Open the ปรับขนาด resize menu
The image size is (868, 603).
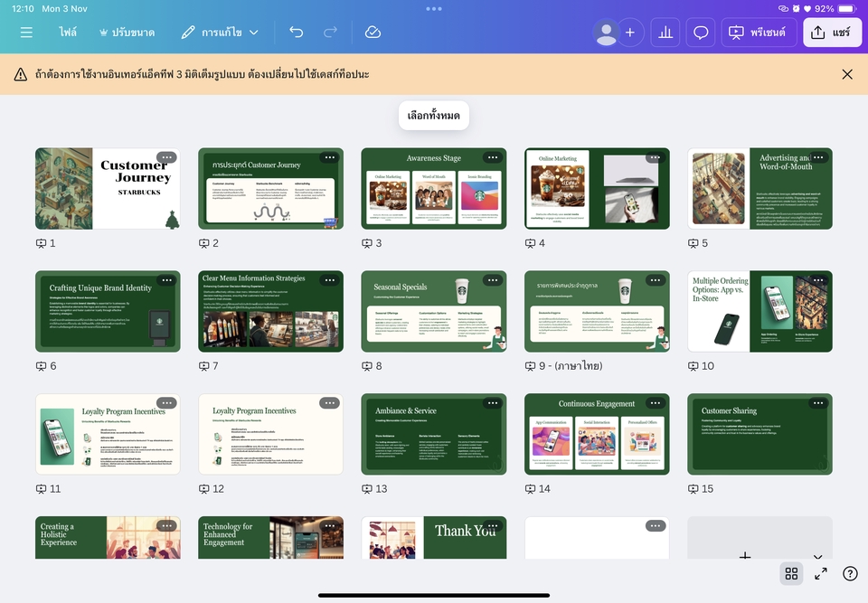pyautogui.click(x=127, y=33)
